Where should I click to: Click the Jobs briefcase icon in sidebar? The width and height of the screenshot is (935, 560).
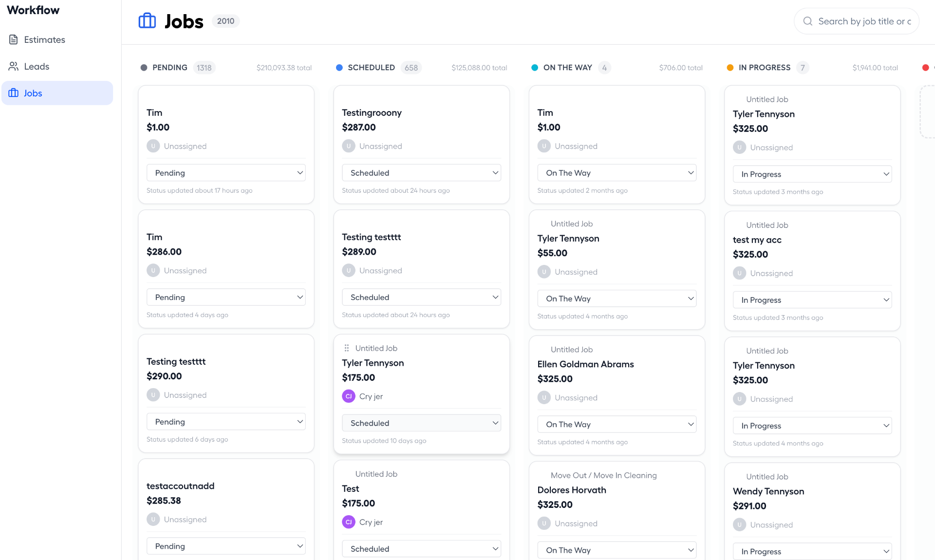(14, 93)
